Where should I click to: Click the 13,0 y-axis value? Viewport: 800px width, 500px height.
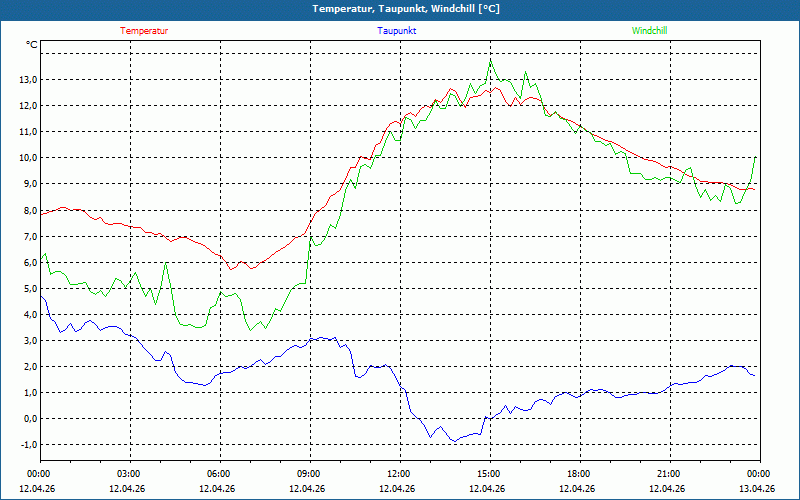[x=28, y=80]
